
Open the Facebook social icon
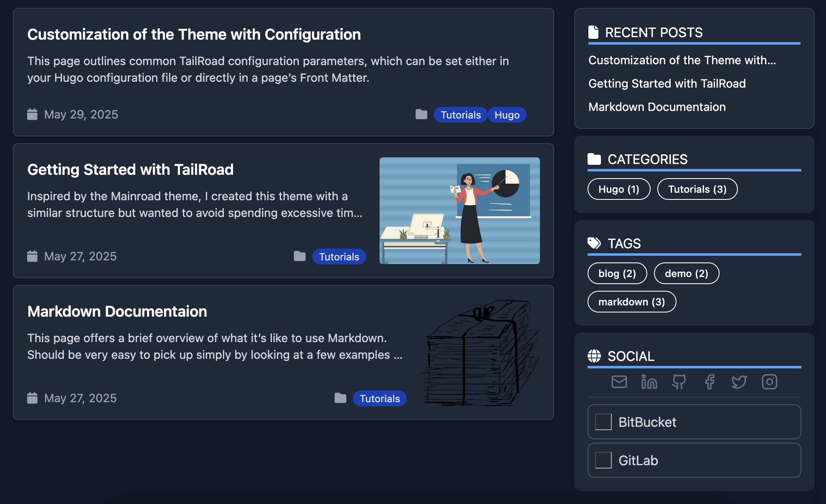point(709,382)
